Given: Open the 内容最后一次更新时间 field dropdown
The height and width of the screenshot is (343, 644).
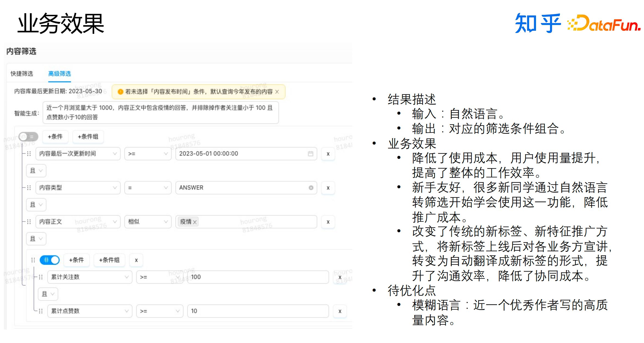Looking at the screenshot, I should pos(78,154).
